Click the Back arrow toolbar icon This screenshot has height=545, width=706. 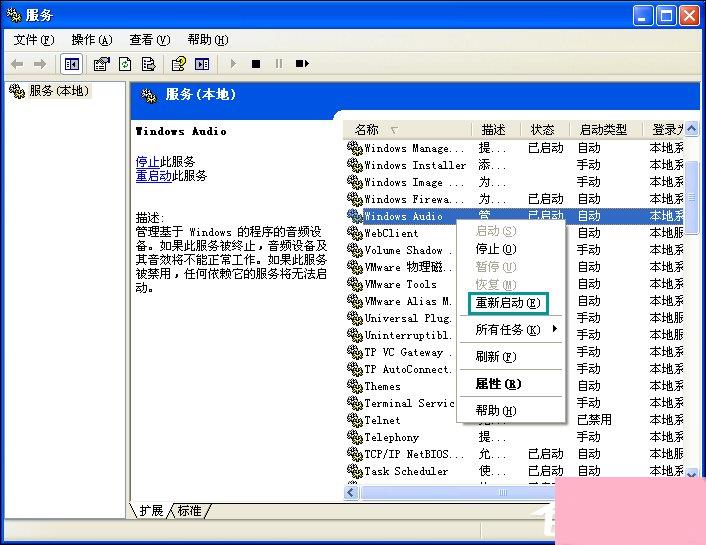point(17,64)
